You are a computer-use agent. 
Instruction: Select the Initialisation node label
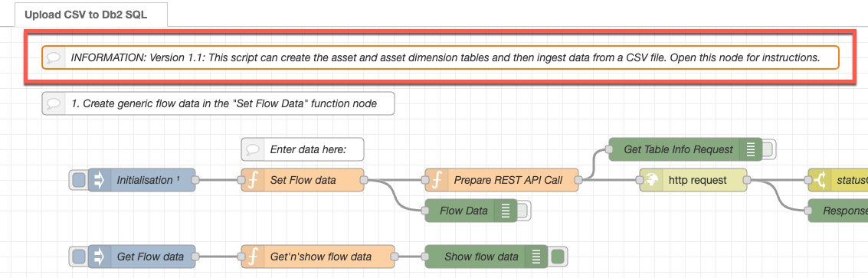tap(148, 180)
